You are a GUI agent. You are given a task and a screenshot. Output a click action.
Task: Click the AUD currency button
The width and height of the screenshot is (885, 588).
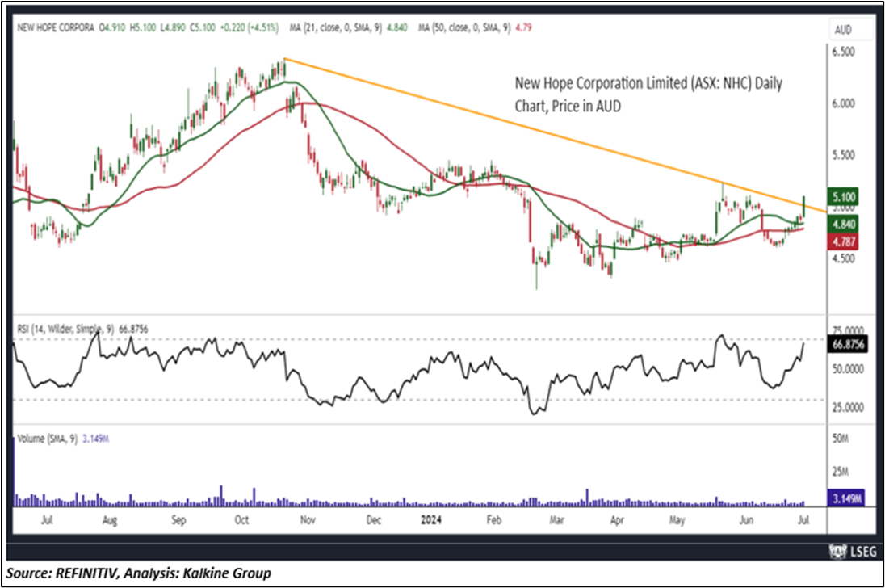click(x=851, y=30)
